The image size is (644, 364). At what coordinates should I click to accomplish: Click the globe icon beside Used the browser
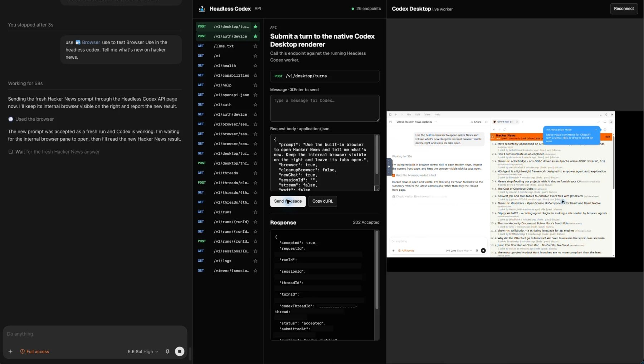(x=11, y=119)
